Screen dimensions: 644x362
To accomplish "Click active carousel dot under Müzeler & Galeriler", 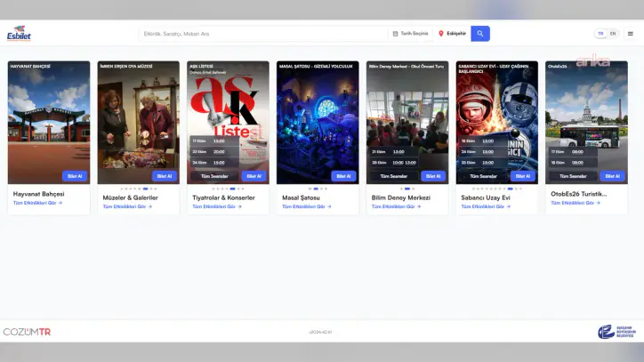I will click(x=145, y=189).
